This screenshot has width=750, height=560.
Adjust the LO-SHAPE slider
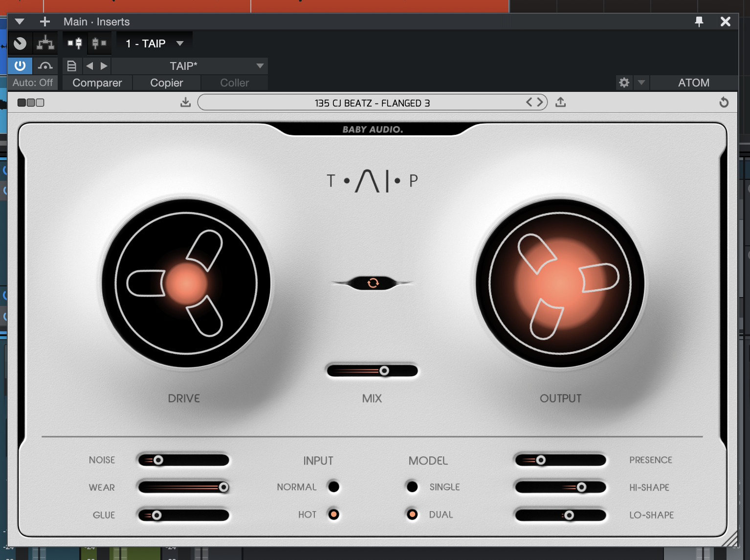pyautogui.click(x=560, y=515)
